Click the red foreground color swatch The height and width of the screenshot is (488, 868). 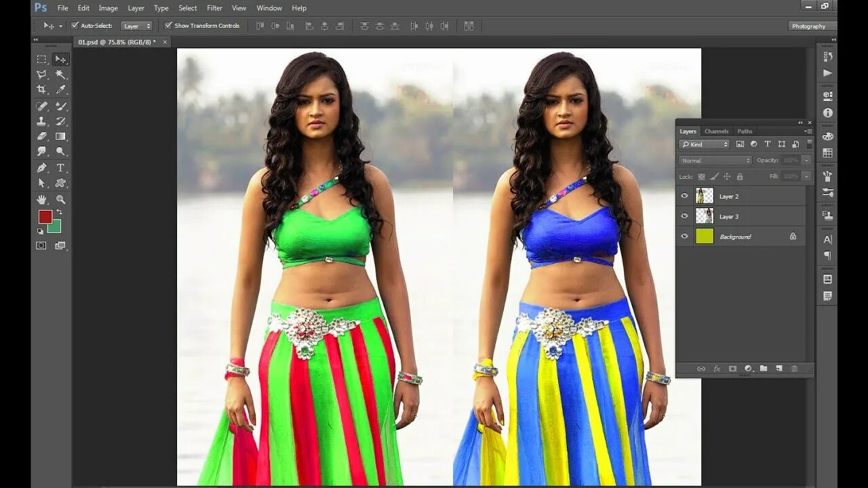tap(45, 216)
